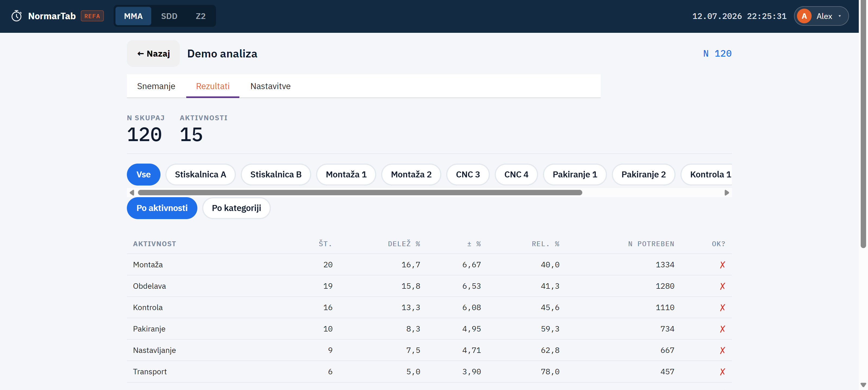Select the Nastavljanje activity row name
The height and width of the screenshot is (390, 868).
click(x=154, y=350)
